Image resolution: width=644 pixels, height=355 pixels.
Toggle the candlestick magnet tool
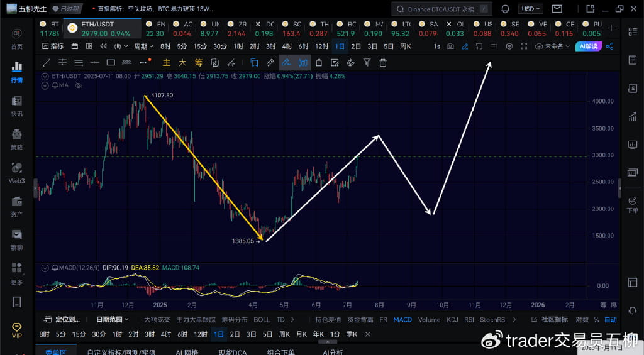303,62
